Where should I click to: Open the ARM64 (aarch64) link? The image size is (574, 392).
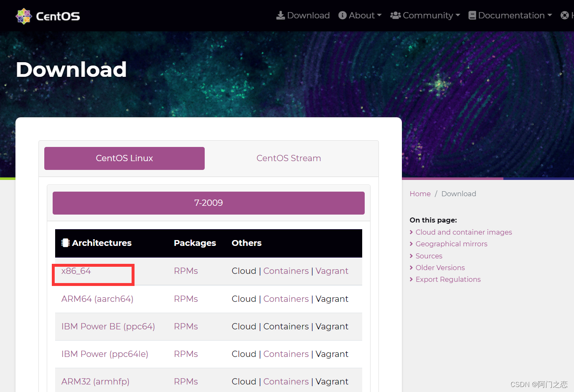click(97, 299)
